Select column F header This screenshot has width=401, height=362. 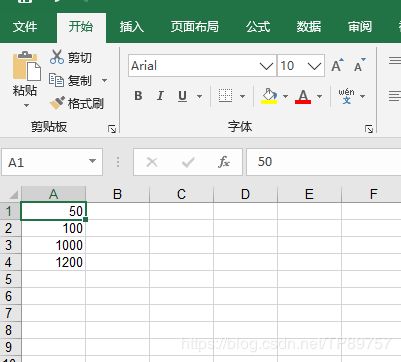pyautogui.click(x=372, y=194)
